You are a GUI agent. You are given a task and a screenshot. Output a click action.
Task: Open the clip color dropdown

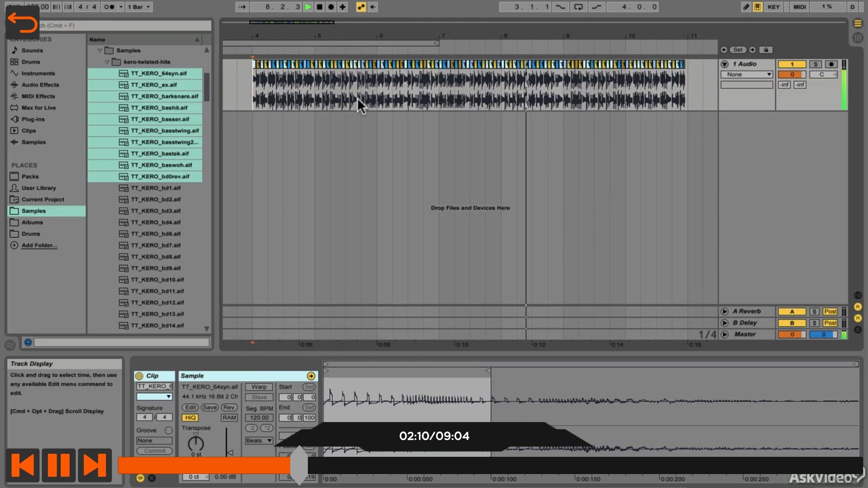tap(154, 397)
